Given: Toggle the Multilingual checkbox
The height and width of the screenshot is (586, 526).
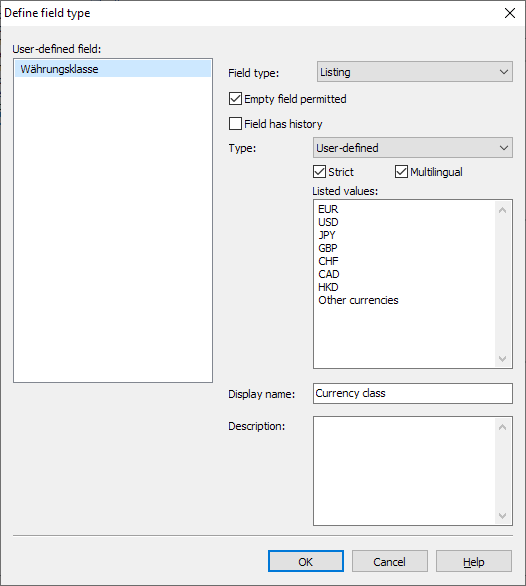Looking at the screenshot, I should tap(401, 172).
